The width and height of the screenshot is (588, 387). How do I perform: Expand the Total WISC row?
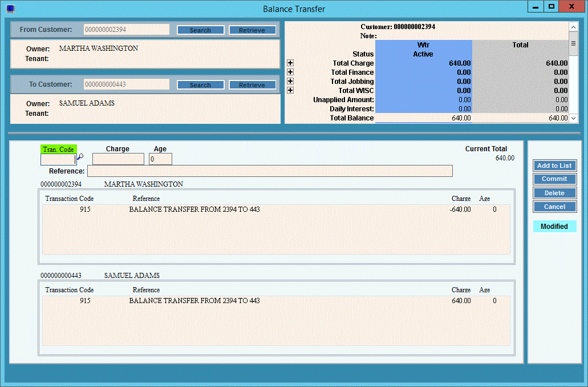290,90
